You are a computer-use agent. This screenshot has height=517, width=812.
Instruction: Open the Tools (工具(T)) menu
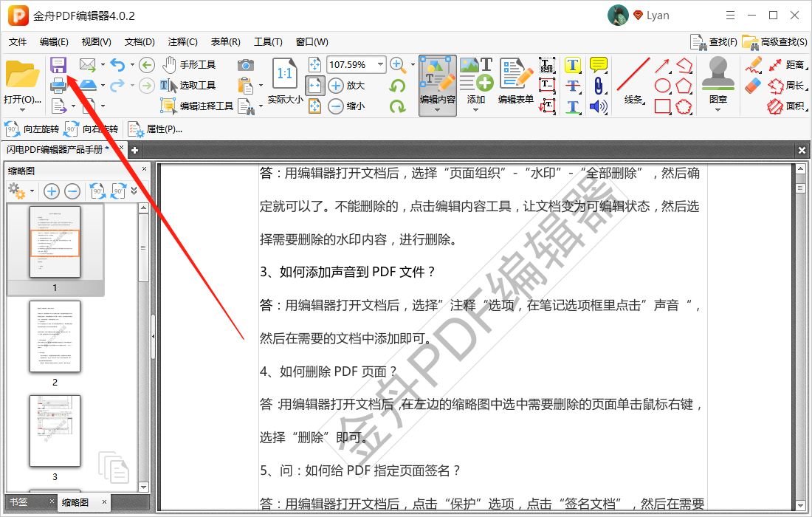click(x=268, y=42)
